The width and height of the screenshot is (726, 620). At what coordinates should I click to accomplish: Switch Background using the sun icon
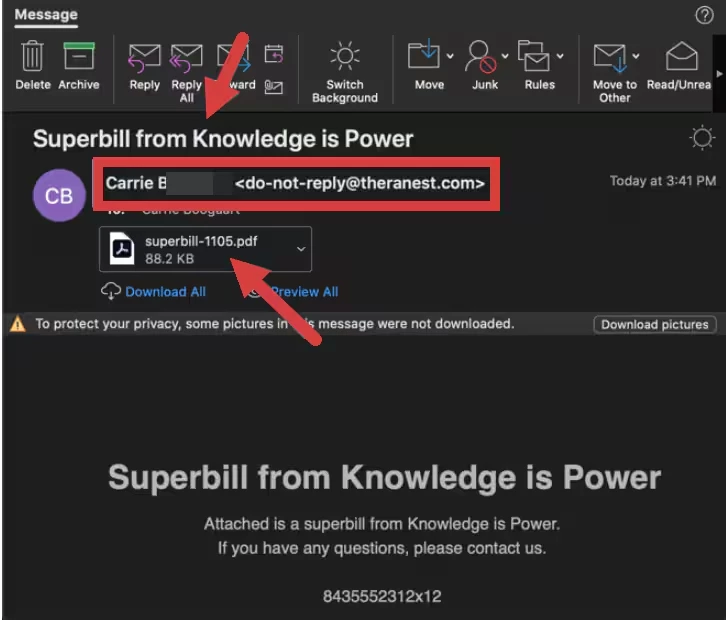[x=344, y=56]
